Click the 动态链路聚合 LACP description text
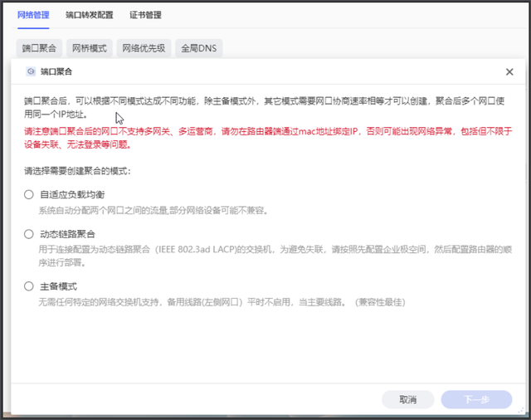Image resolution: width=531 pixels, height=420 pixels. click(x=275, y=256)
